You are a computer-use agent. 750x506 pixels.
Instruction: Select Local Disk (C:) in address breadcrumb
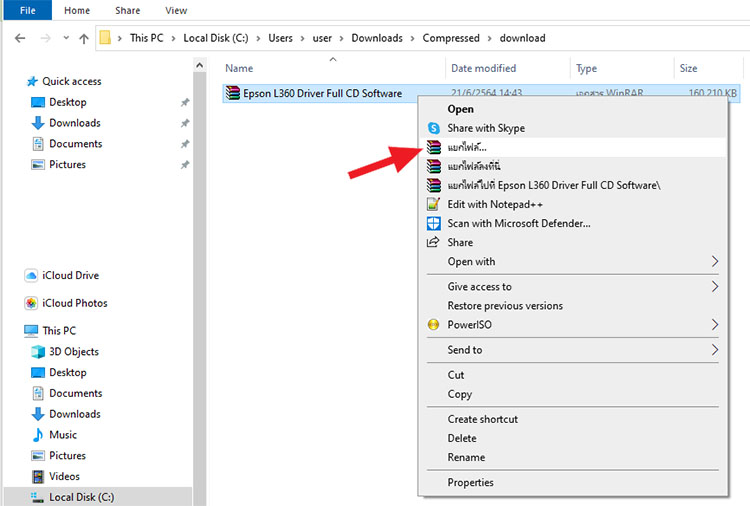(x=216, y=38)
